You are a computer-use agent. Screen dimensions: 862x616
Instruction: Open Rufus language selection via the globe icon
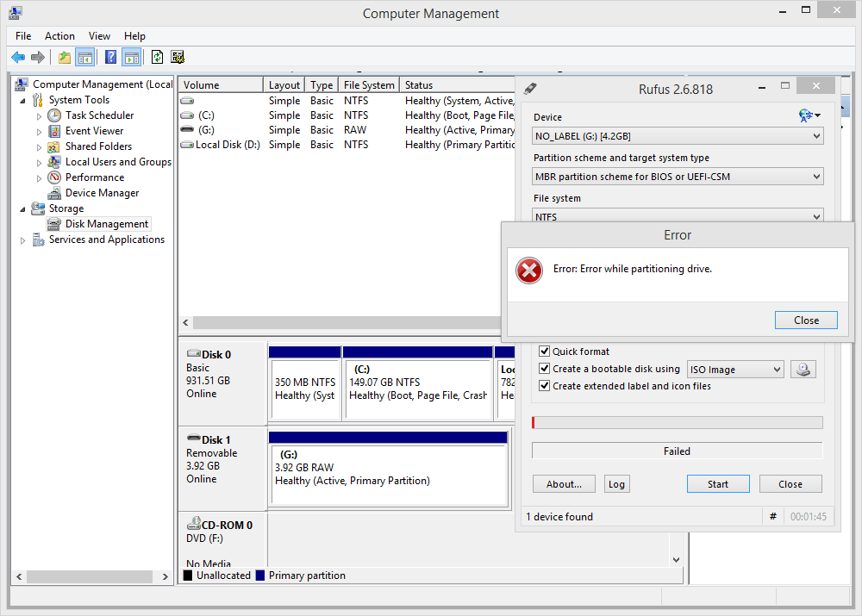(805, 115)
